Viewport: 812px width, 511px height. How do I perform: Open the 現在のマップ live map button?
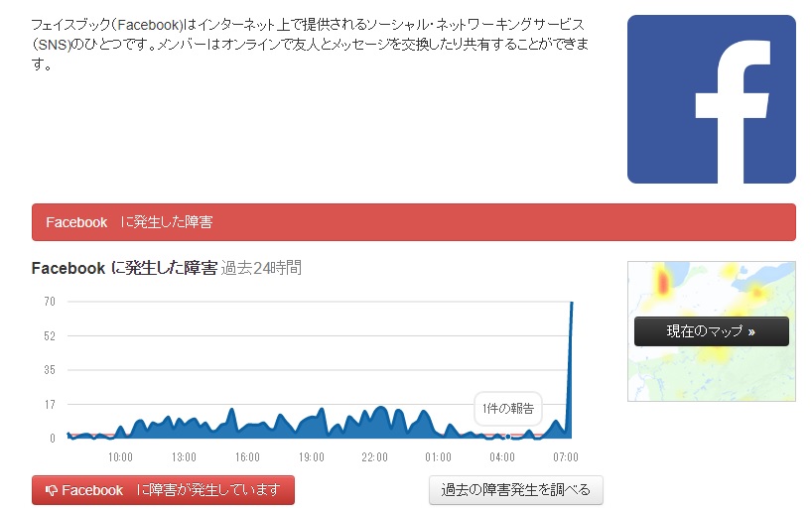(711, 331)
